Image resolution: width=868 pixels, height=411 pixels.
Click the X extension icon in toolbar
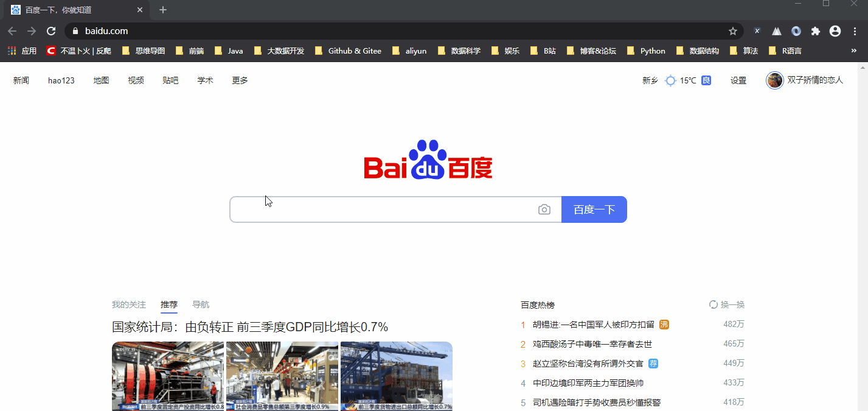tap(757, 31)
